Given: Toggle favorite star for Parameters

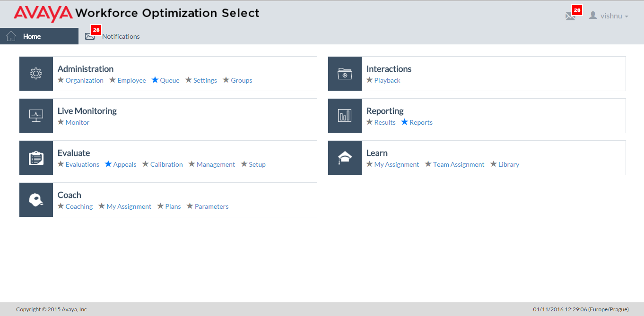Looking at the screenshot, I should pyautogui.click(x=190, y=206).
